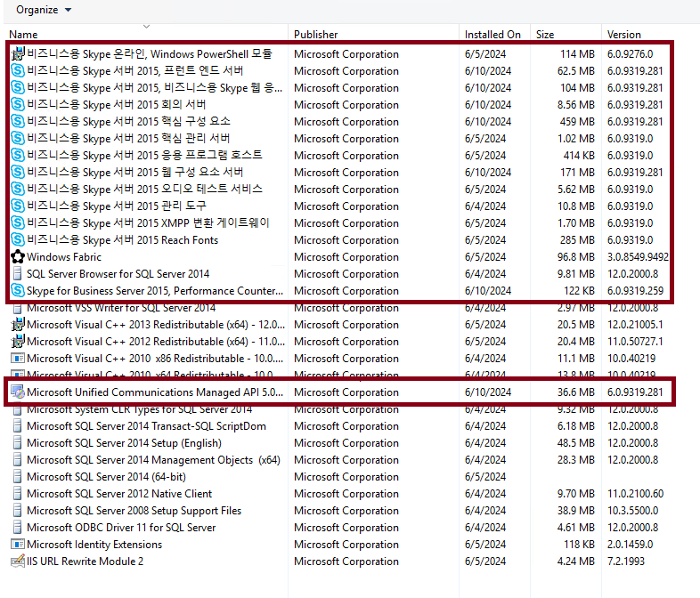
Task: Select Microsoft Visual C++ 2013 Redistributable (x64)
Action: point(156,325)
